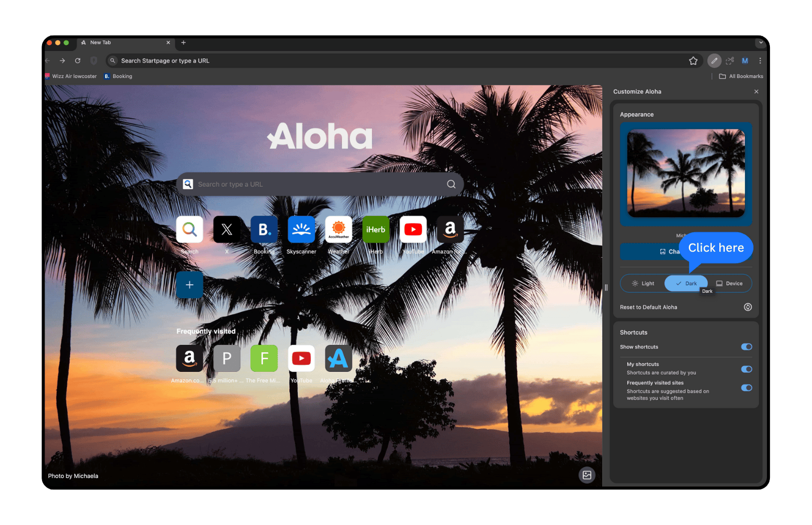Open the M profile avatar
The image size is (812, 525).
(x=745, y=61)
